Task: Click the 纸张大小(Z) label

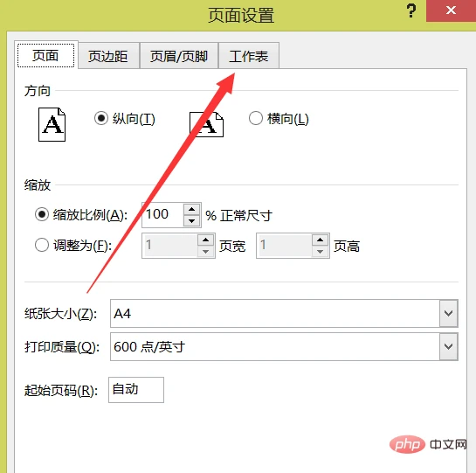Action: [61, 314]
